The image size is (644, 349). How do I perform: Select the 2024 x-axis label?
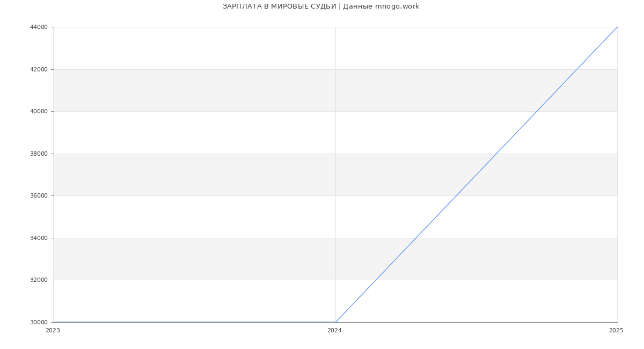[334, 331]
